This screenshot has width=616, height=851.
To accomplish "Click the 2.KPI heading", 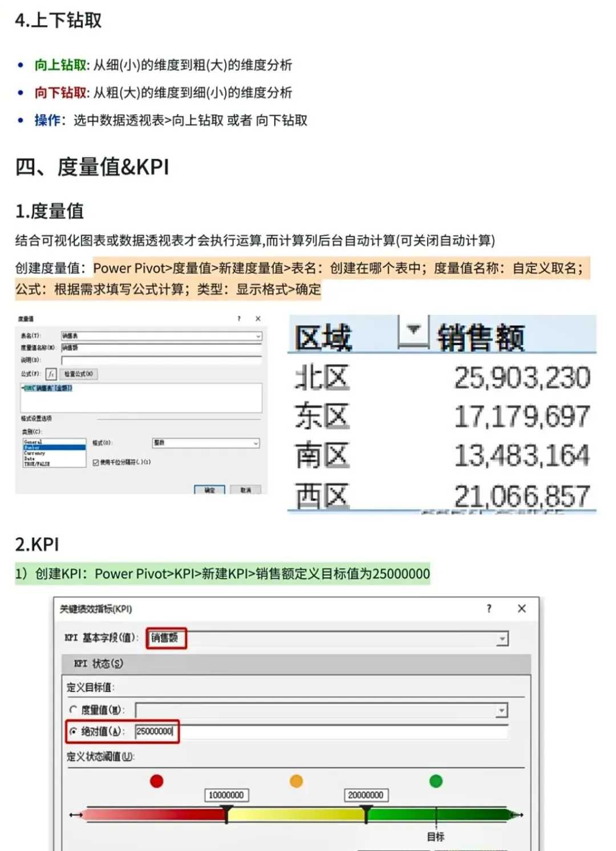I will coord(37,545).
